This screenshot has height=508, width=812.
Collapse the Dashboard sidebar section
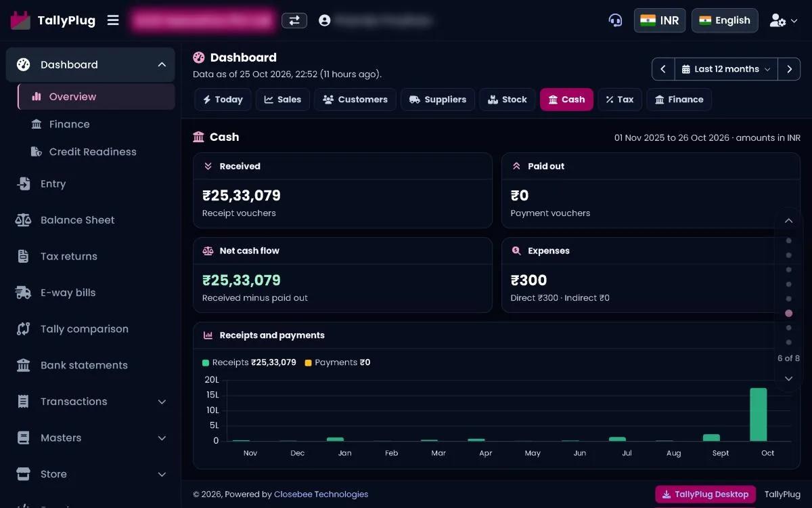point(162,65)
